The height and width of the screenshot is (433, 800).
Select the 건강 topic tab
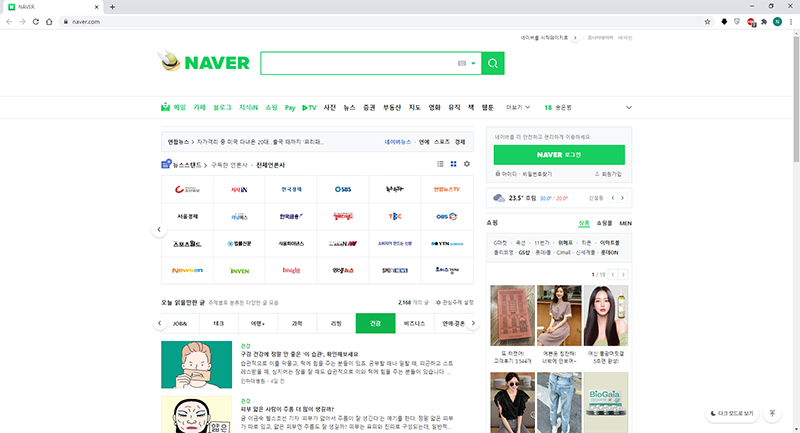pyautogui.click(x=376, y=323)
